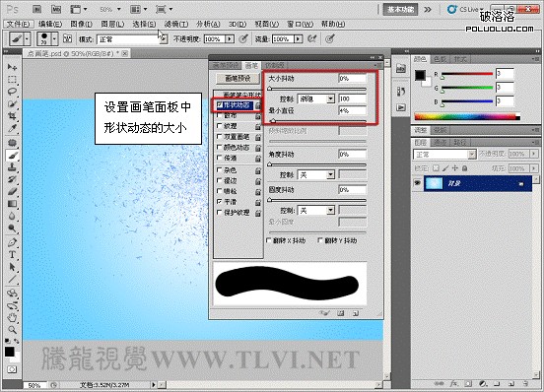Viewport: 544px width, 392px height.
Task: Open the History panel icon in dock
Action: (401, 92)
